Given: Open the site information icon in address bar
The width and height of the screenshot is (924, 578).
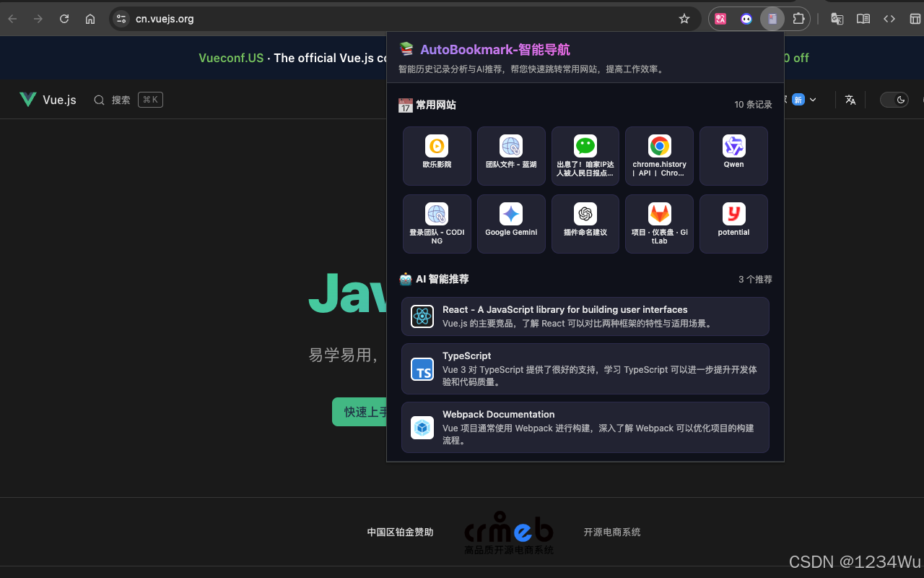Looking at the screenshot, I should coord(121,19).
